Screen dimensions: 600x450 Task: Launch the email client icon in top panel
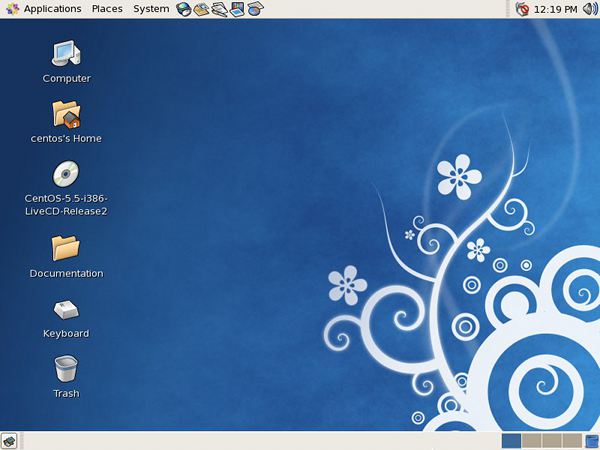tap(201, 9)
